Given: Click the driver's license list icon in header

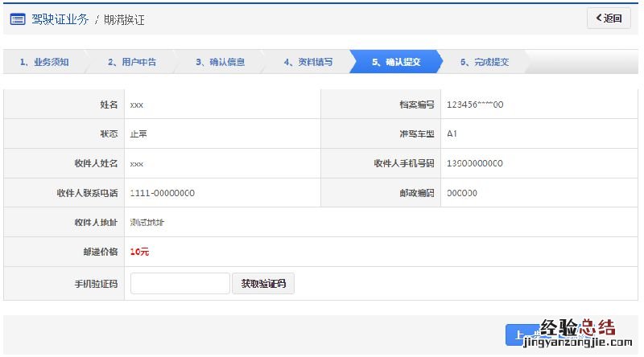Looking at the screenshot, I should (x=18, y=19).
